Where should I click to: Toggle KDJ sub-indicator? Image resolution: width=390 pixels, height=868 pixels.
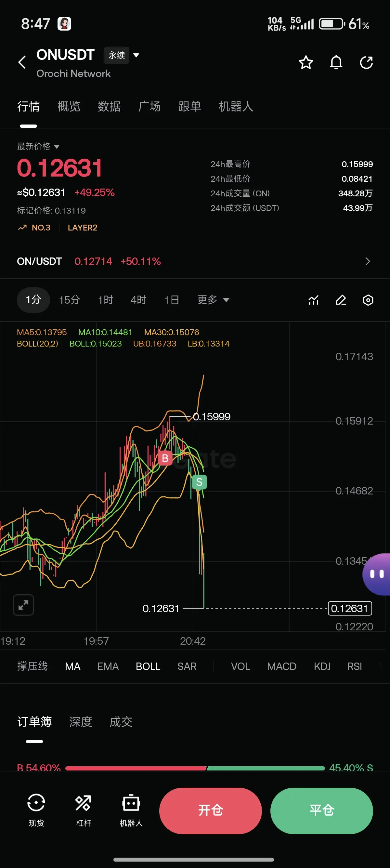tap(322, 666)
